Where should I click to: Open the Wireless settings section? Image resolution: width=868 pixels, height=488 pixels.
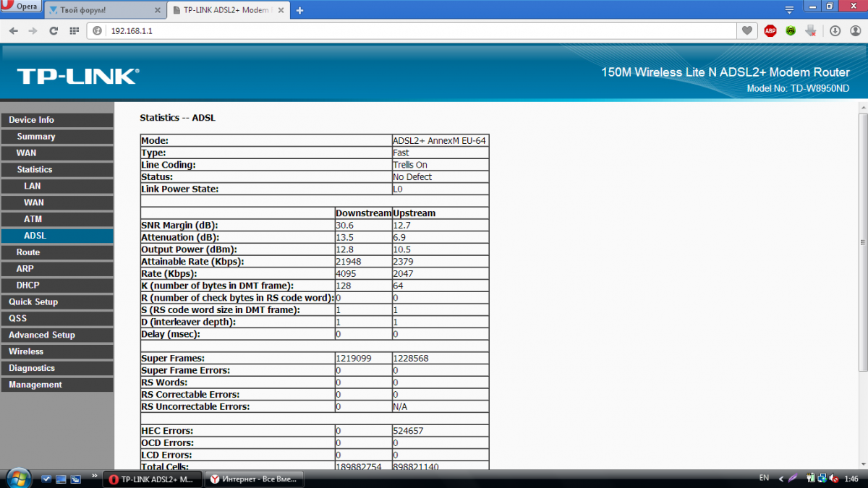(x=26, y=351)
